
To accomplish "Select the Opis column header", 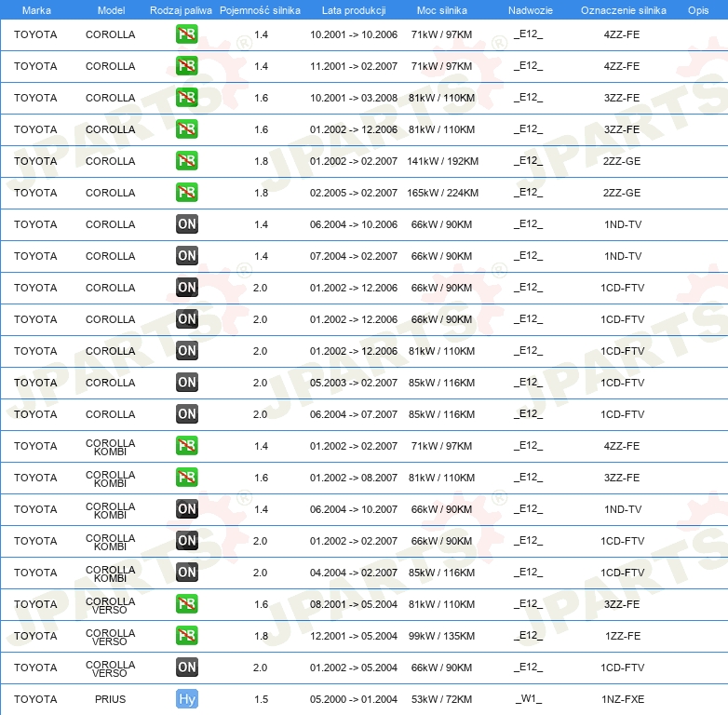I will tap(698, 10).
